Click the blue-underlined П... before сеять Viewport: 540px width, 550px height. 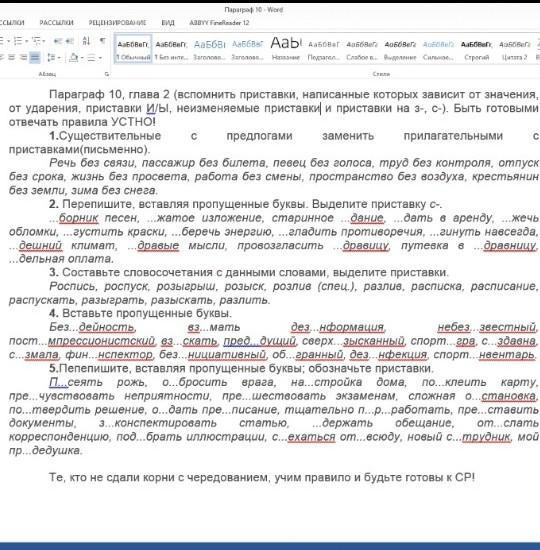[58, 382]
